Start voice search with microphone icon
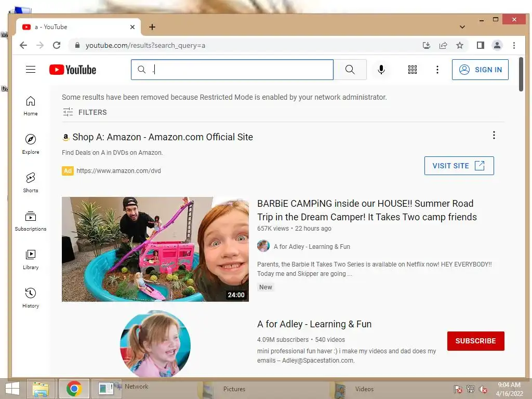Screen dimensions: 532x399 pos(381,70)
